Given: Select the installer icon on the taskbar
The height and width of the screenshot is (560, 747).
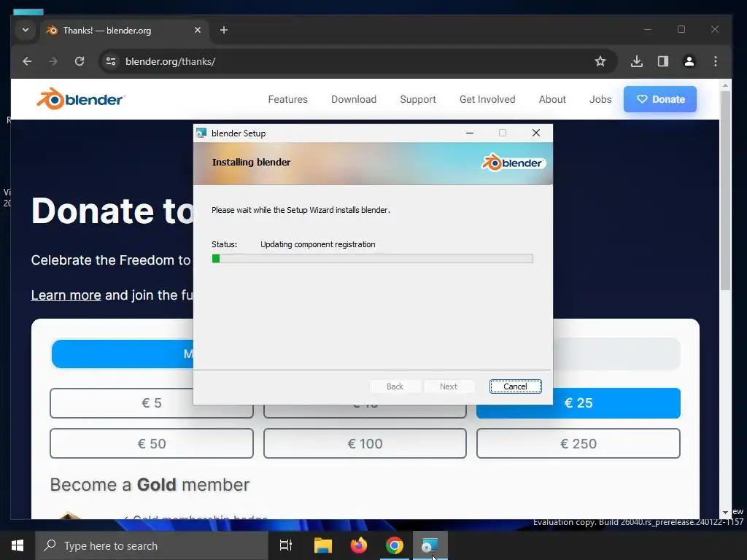Looking at the screenshot, I should pyautogui.click(x=430, y=545).
